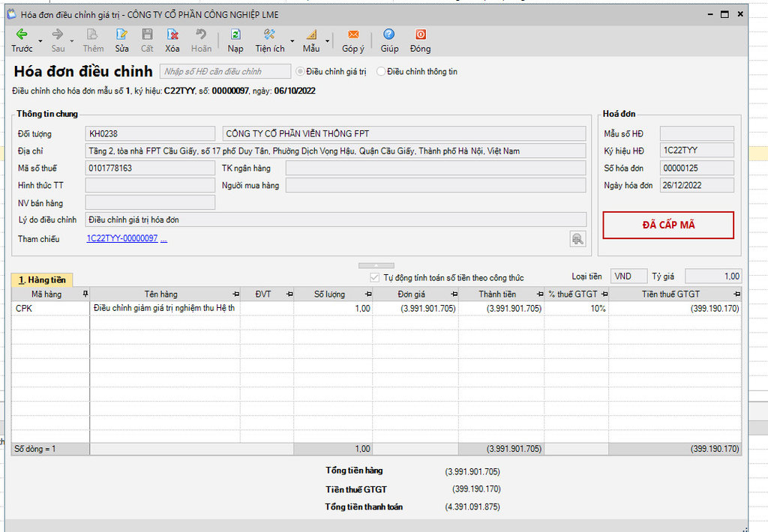Open dropdown arrow next to Trước

point(40,40)
